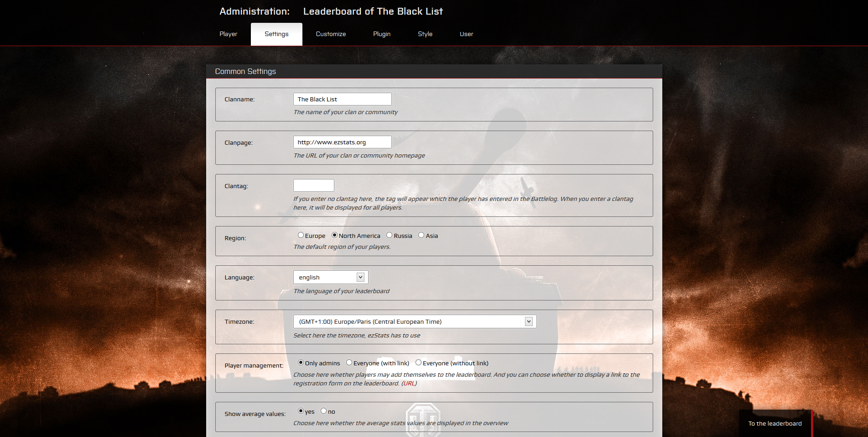Open the Timezone selector
The height and width of the screenshot is (437, 868).
(x=529, y=321)
